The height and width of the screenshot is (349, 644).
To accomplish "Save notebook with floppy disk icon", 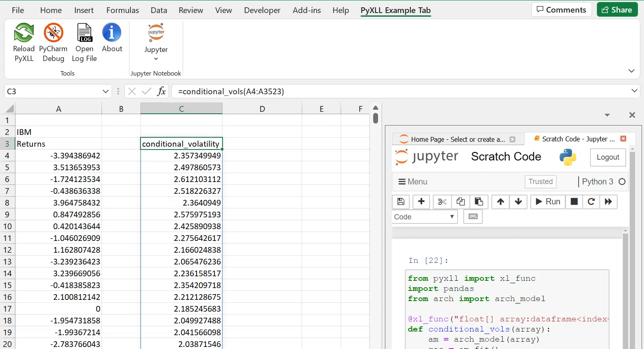I will [x=401, y=202].
